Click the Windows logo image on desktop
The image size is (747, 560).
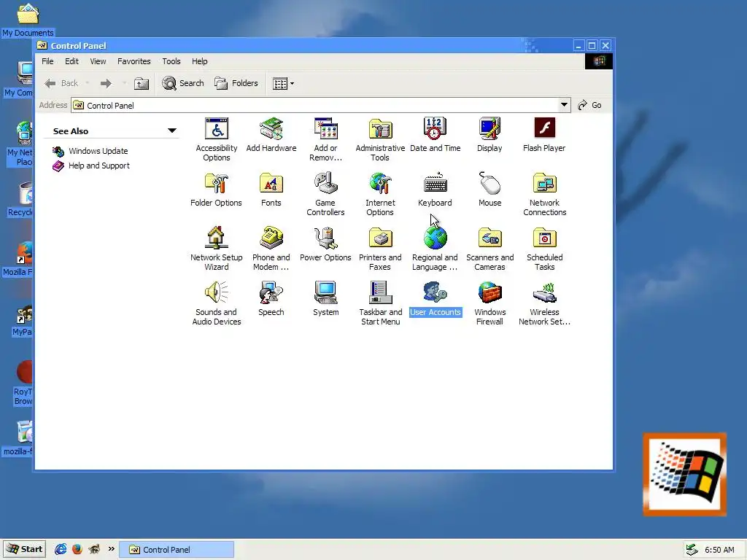tap(684, 474)
